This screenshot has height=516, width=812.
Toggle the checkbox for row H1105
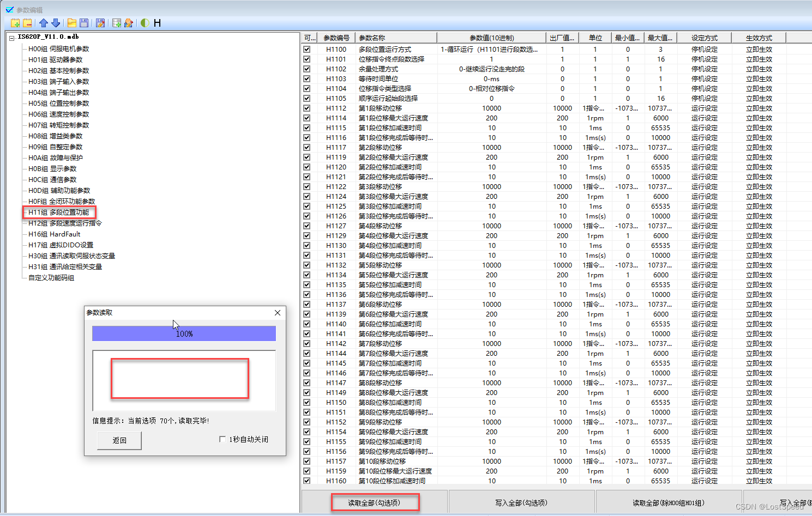point(307,98)
